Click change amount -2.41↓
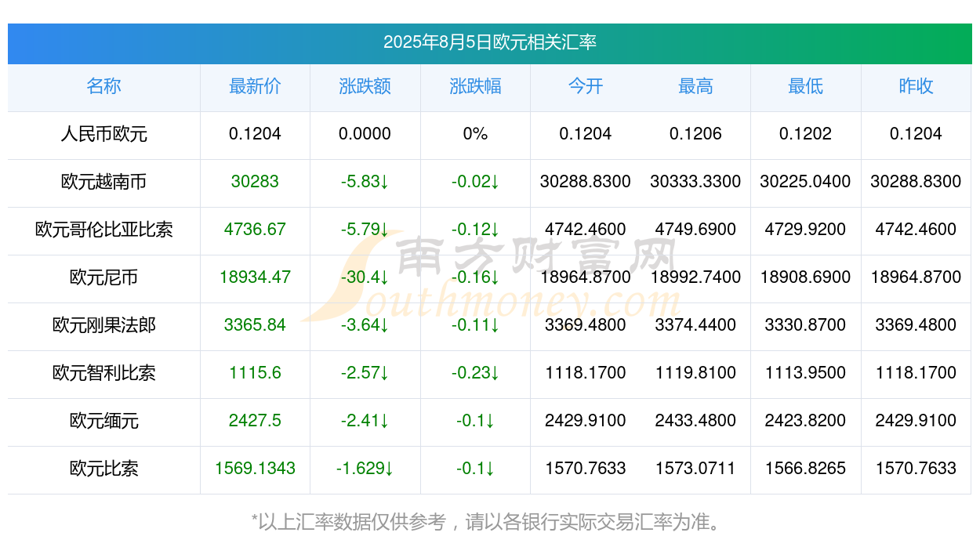This screenshot has height=547, width=980. tap(365, 421)
